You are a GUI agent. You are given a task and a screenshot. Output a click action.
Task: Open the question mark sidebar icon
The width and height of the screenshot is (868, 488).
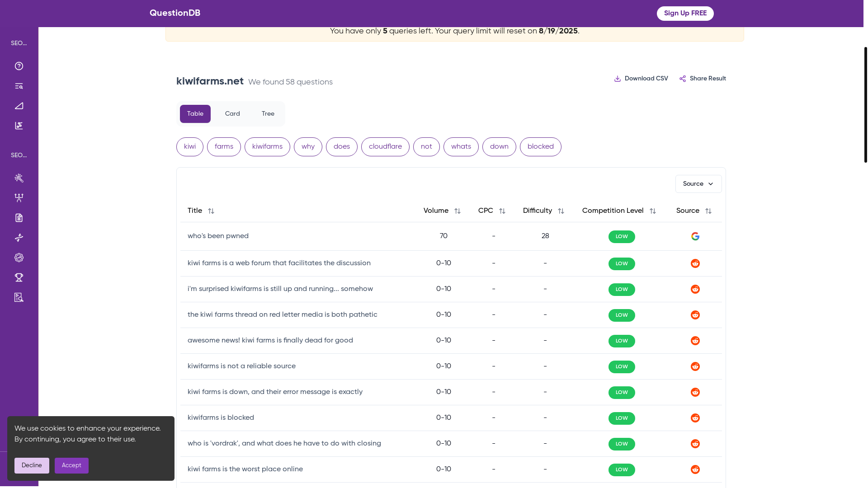(19, 66)
